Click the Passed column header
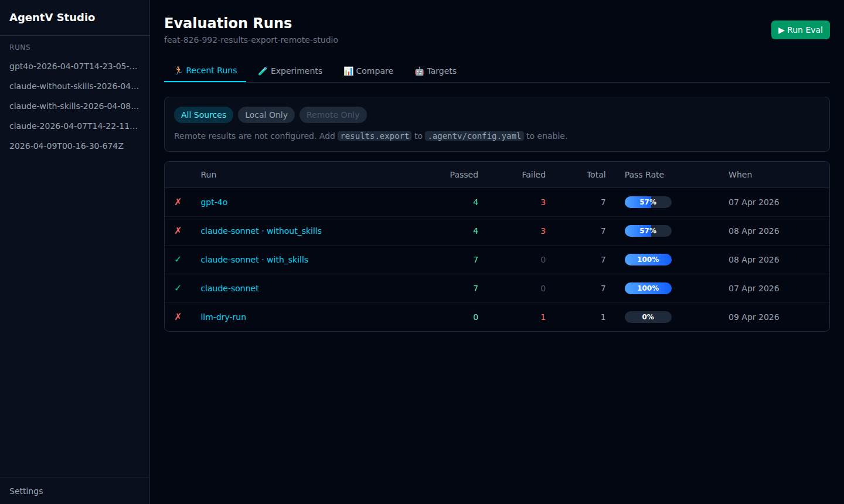 tap(464, 175)
